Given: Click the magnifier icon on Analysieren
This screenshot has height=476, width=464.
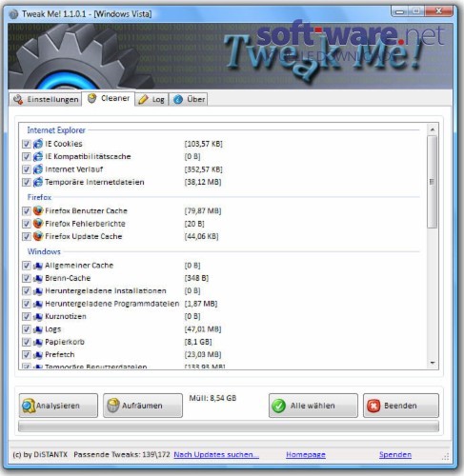Looking at the screenshot, I should 29,406.
